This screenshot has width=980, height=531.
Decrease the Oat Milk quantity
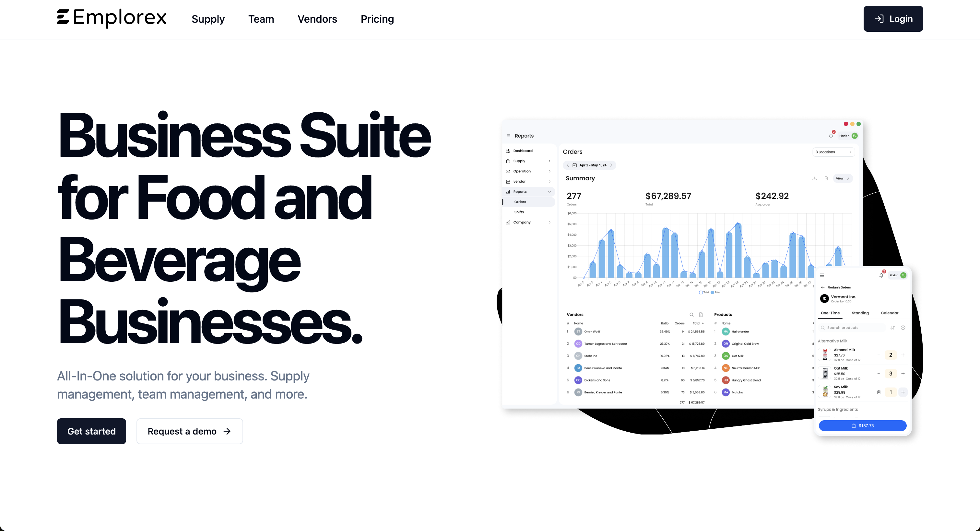tap(879, 374)
